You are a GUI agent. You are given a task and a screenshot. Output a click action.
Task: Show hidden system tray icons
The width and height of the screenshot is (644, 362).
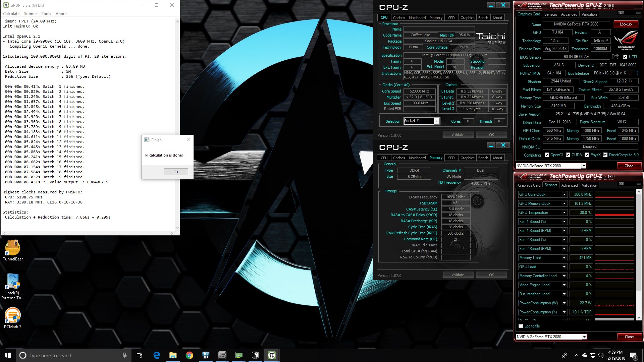(x=576, y=355)
